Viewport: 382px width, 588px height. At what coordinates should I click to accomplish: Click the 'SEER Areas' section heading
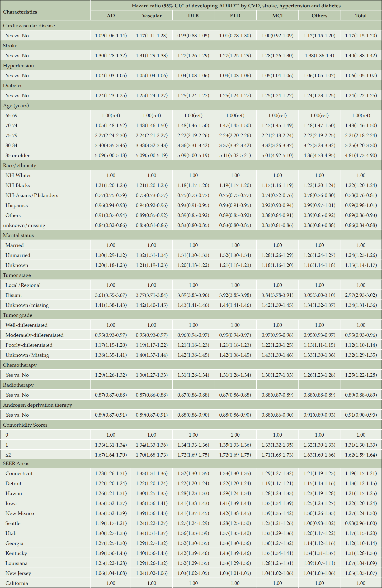pos(16,463)
